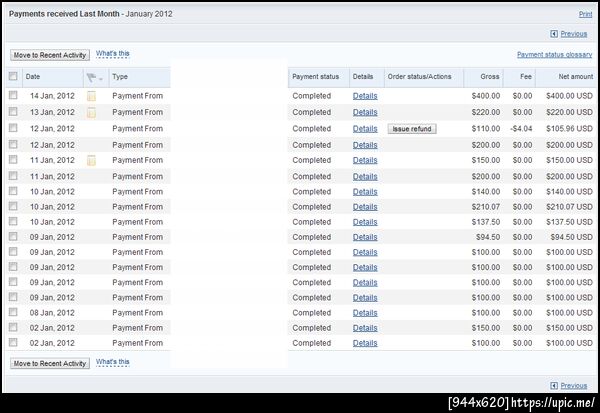Open Details for the $400.00 payment
The width and height of the screenshot is (600, 413).
(x=365, y=96)
